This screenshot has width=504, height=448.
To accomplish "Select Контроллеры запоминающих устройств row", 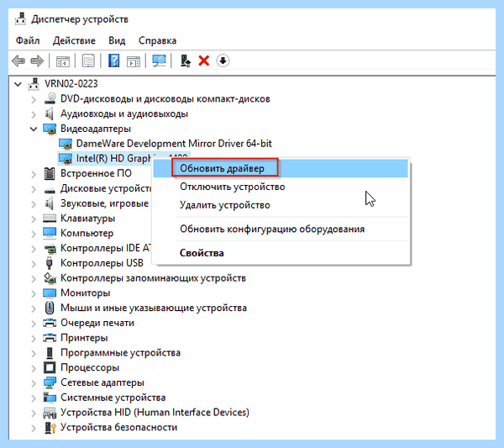I will pos(153,278).
